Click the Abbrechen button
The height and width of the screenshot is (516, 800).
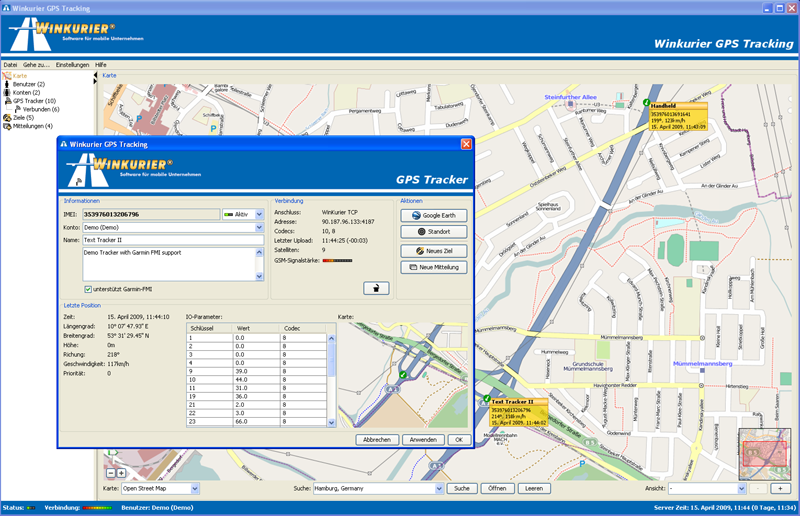click(377, 439)
